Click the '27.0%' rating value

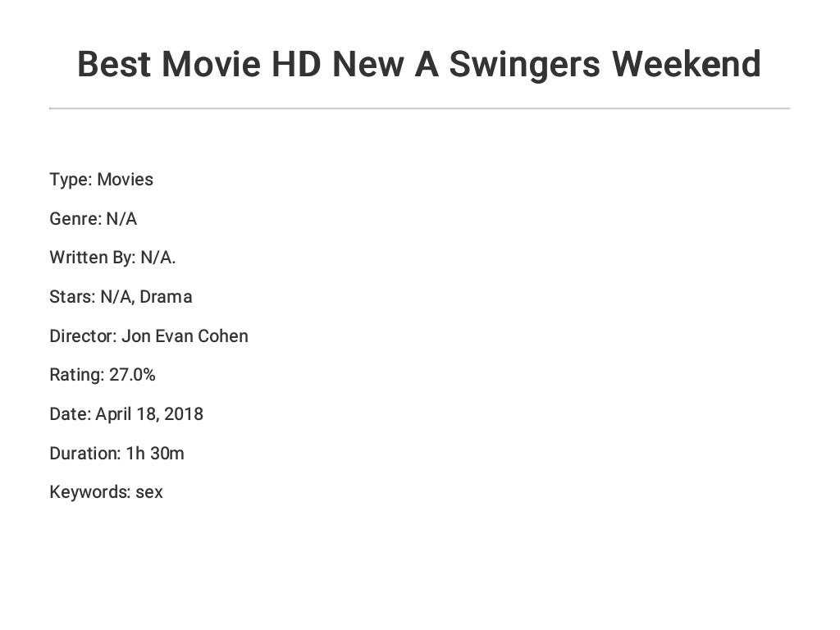pyautogui.click(x=132, y=375)
